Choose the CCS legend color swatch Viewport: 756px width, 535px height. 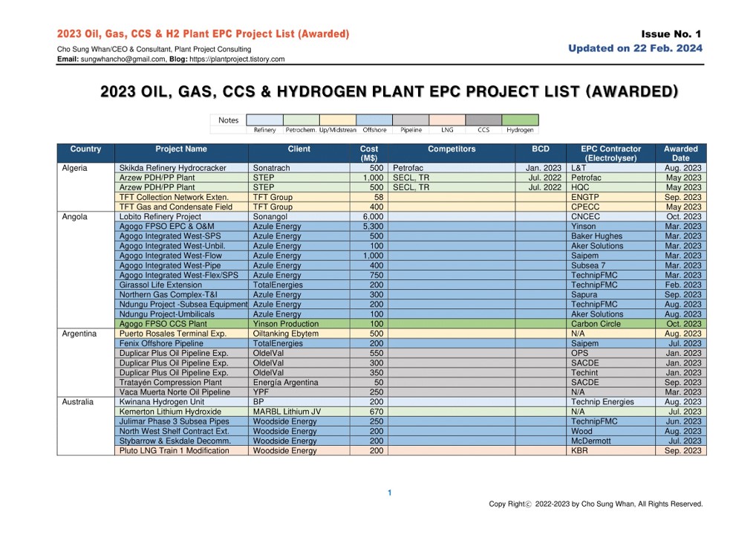click(483, 120)
